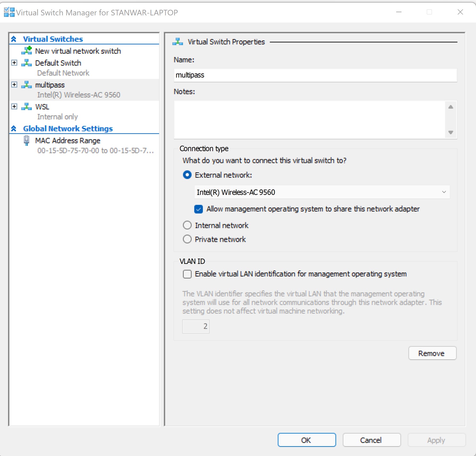Select the Internal network radio button
Viewport: 476px width, 456px height.
point(187,225)
